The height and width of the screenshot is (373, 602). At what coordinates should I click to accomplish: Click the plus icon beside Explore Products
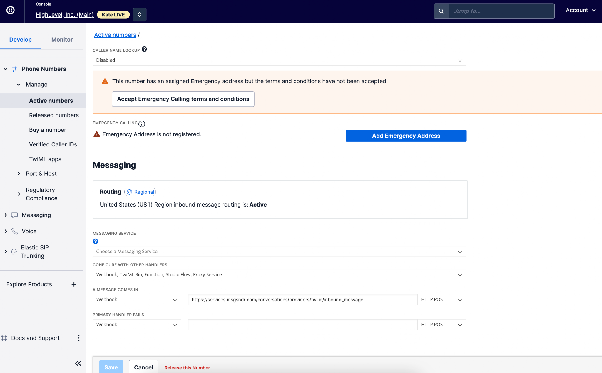[x=74, y=284]
